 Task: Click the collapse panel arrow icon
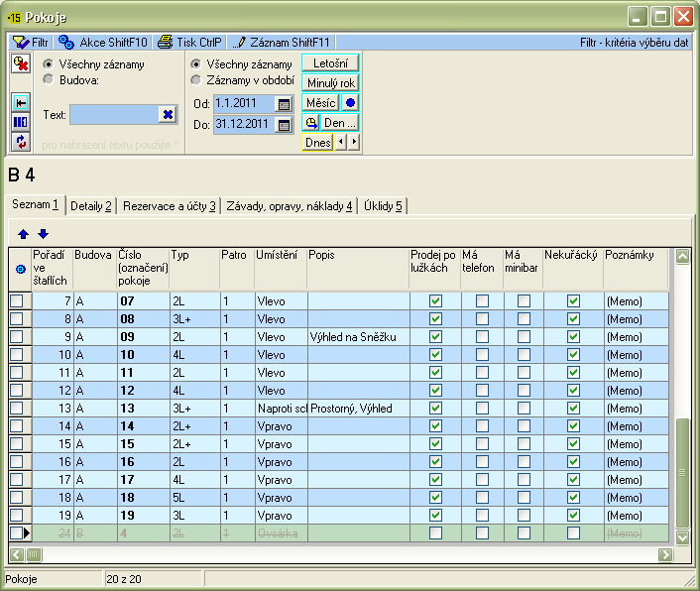click(x=21, y=103)
